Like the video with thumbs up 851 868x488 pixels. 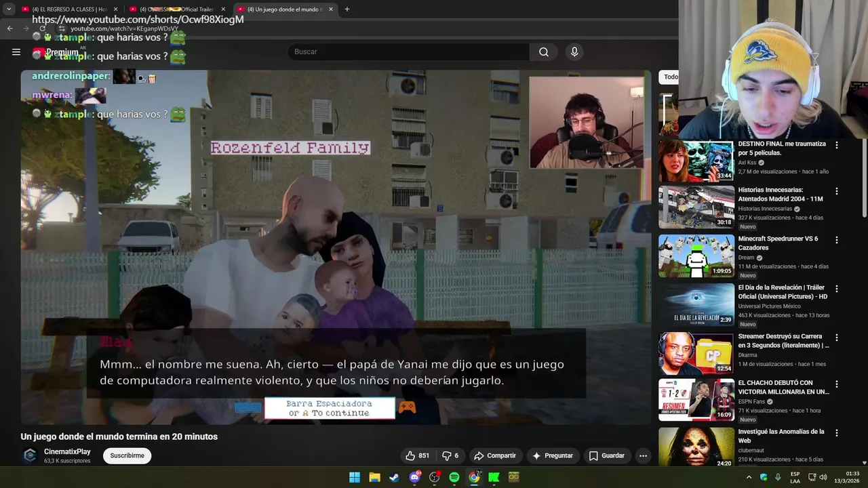417,455
